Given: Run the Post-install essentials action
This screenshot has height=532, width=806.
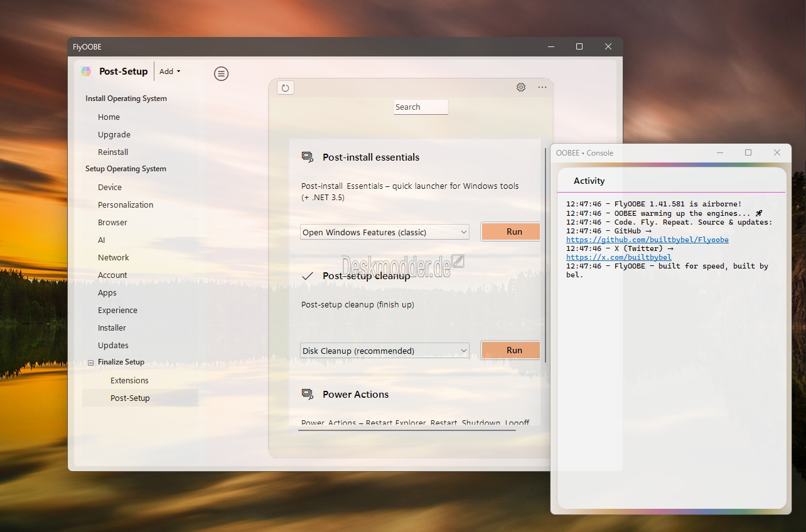Looking at the screenshot, I should [513, 231].
